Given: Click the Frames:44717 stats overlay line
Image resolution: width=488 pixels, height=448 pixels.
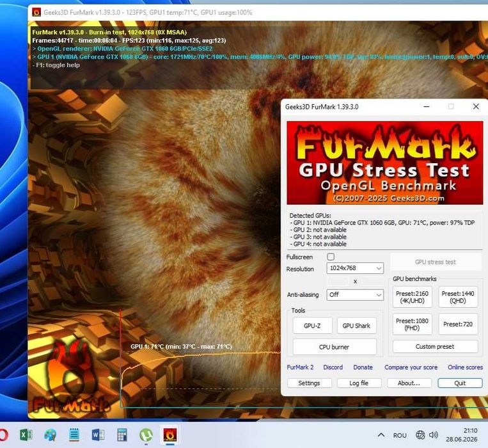Looking at the screenshot, I should [x=129, y=40].
